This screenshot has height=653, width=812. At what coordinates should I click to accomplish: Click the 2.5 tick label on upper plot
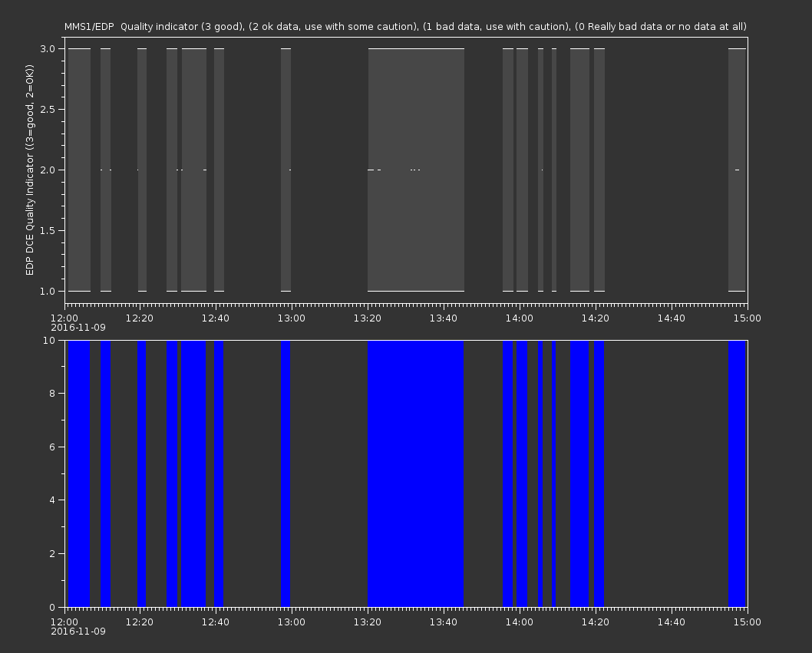click(x=48, y=109)
